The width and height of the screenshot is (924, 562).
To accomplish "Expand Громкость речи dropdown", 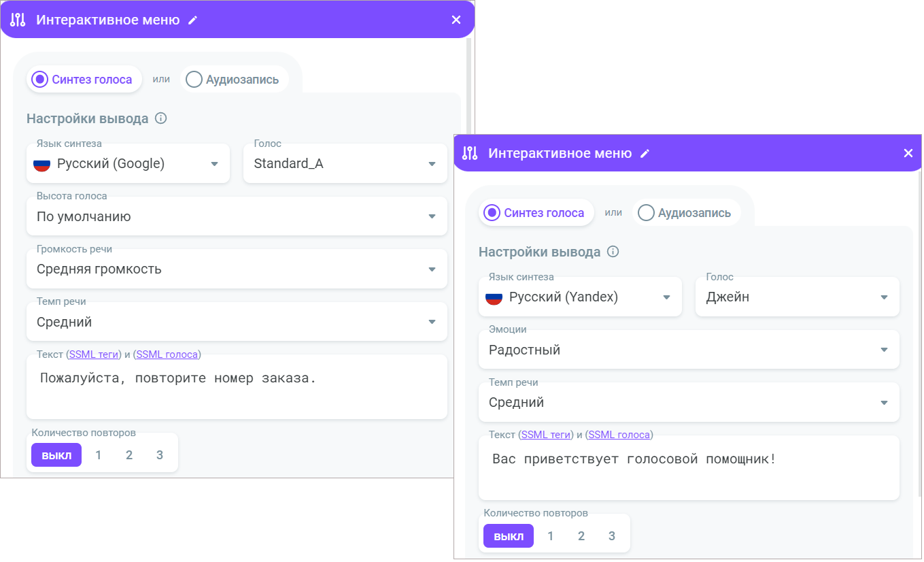I will [237, 269].
